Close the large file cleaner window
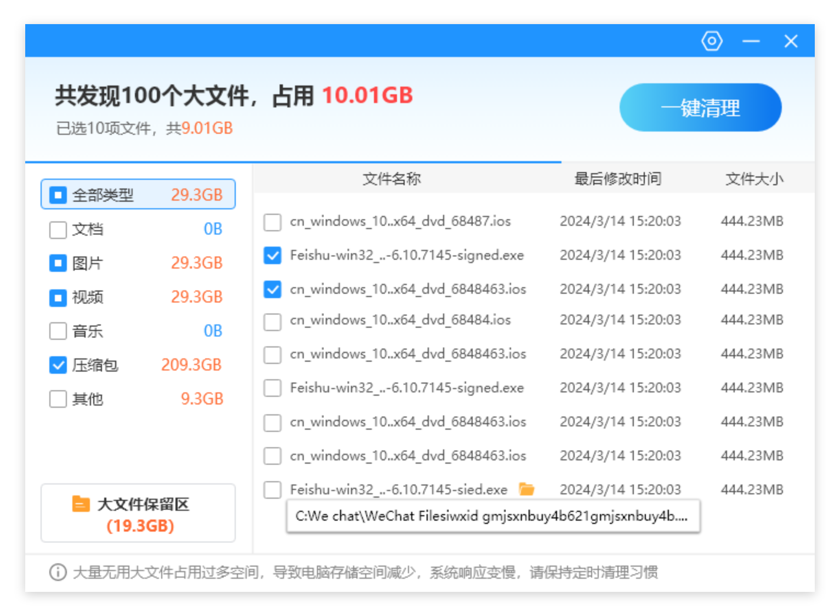This screenshot has width=840, height=616. point(791,41)
